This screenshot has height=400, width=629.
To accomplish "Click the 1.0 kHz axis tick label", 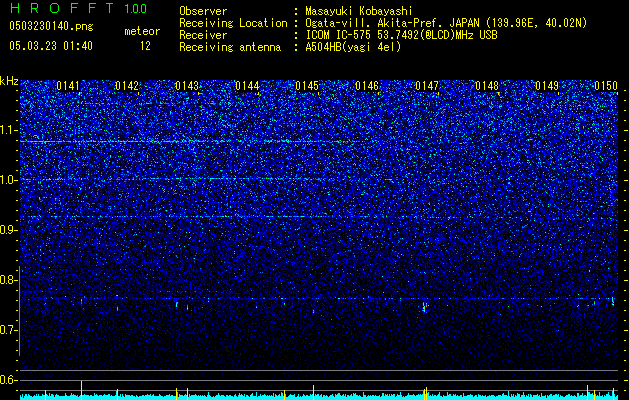I will (9, 180).
